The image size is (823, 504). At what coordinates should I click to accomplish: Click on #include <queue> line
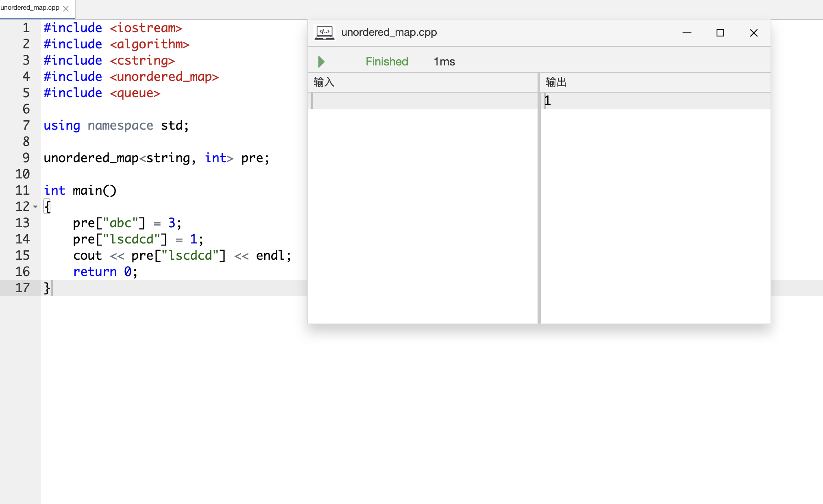click(x=102, y=93)
